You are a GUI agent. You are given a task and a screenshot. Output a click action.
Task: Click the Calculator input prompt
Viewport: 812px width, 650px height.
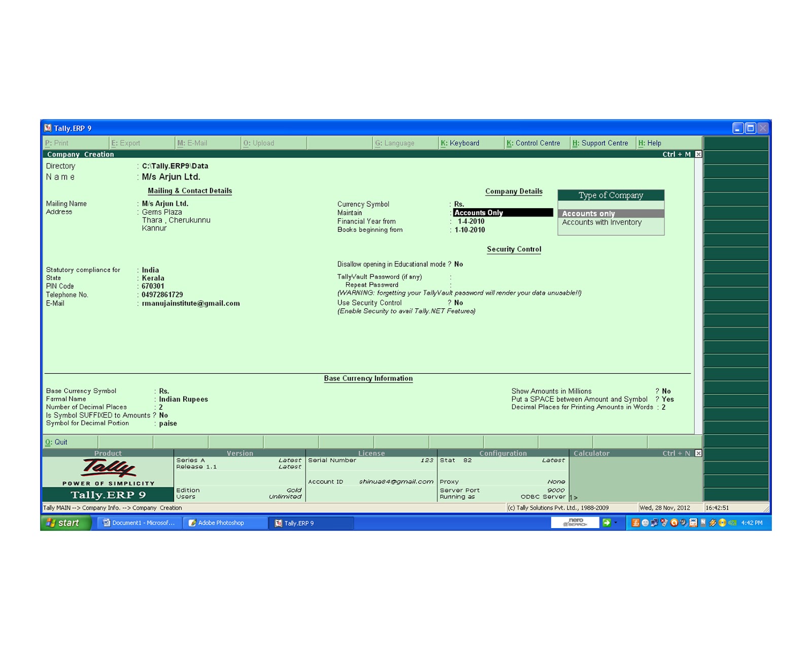[x=573, y=498]
